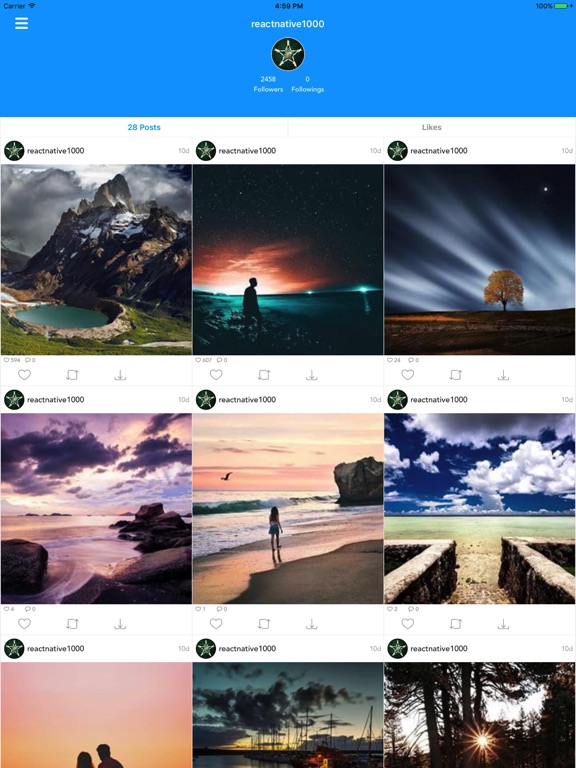Repost the night silhouette photo
The width and height of the screenshot is (576, 768).
[264, 375]
